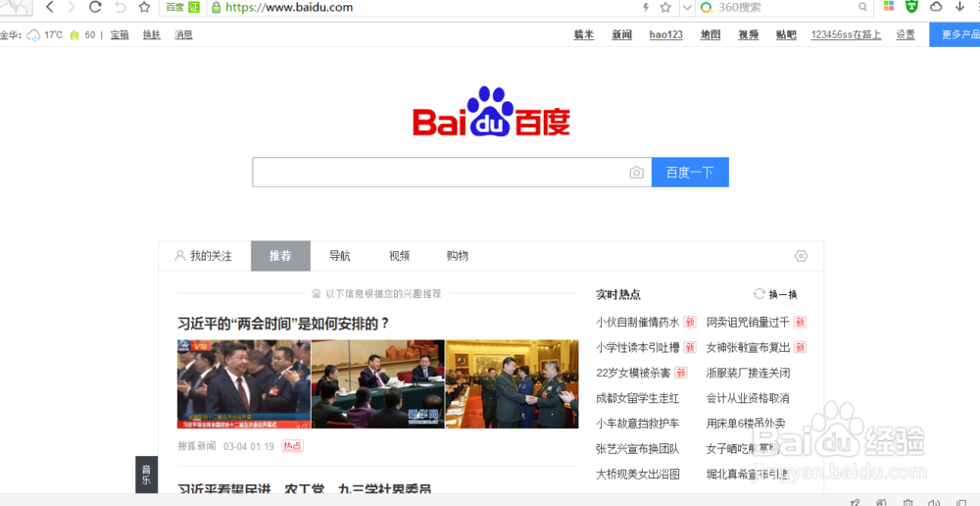
Task: Click the 百度 site badge in address bar
Action: [x=182, y=8]
